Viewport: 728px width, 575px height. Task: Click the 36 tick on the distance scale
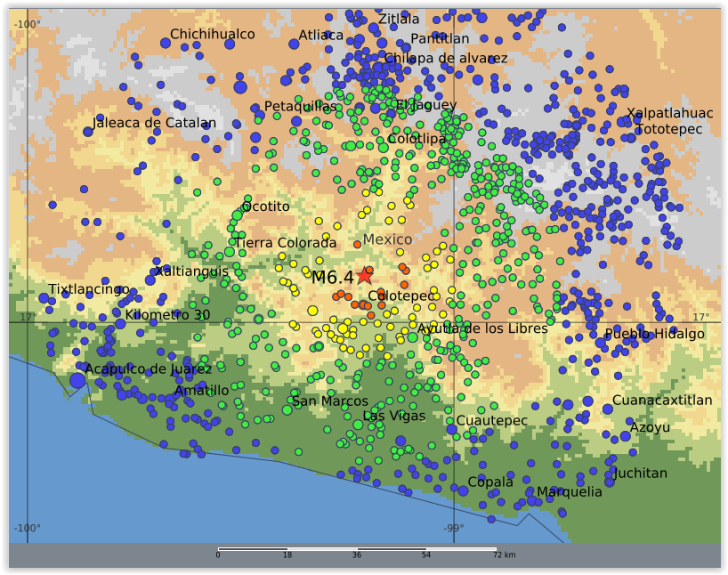[357, 553]
